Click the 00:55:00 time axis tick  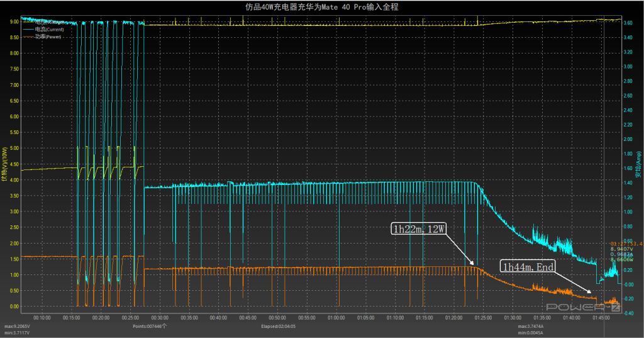(307, 318)
